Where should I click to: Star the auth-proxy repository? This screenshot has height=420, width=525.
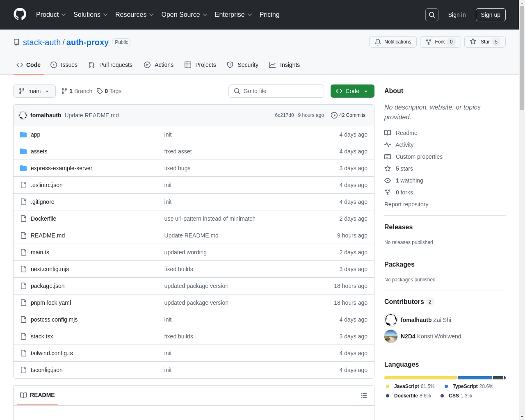(485, 42)
